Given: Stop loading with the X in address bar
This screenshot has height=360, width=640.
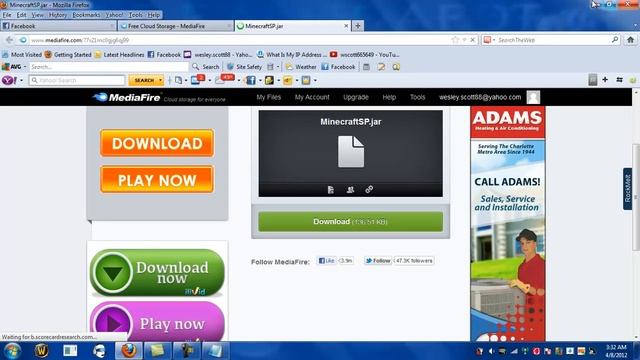Looking at the screenshot, I should 473,40.
